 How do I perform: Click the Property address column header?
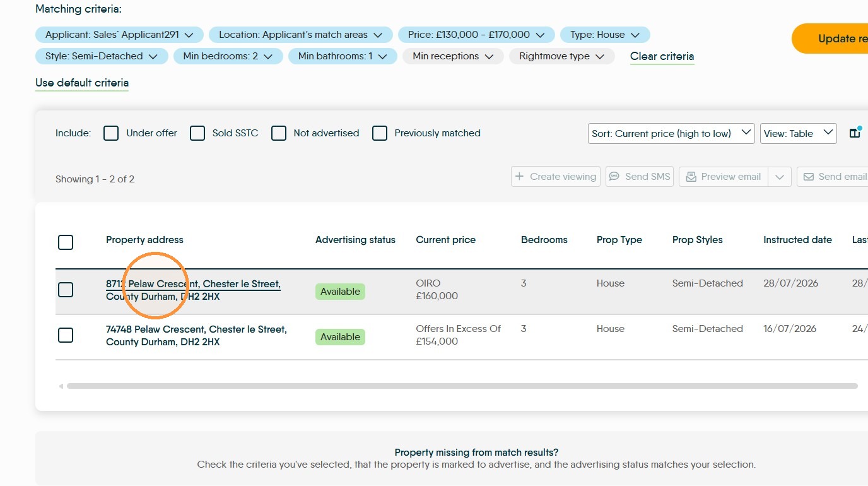(x=144, y=240)
